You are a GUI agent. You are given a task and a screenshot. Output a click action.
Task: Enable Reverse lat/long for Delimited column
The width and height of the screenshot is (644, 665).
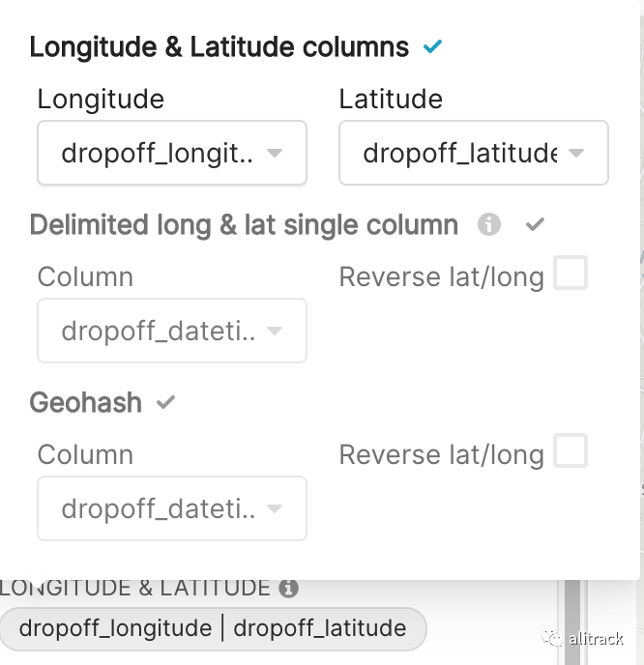[x=571, y=275]
